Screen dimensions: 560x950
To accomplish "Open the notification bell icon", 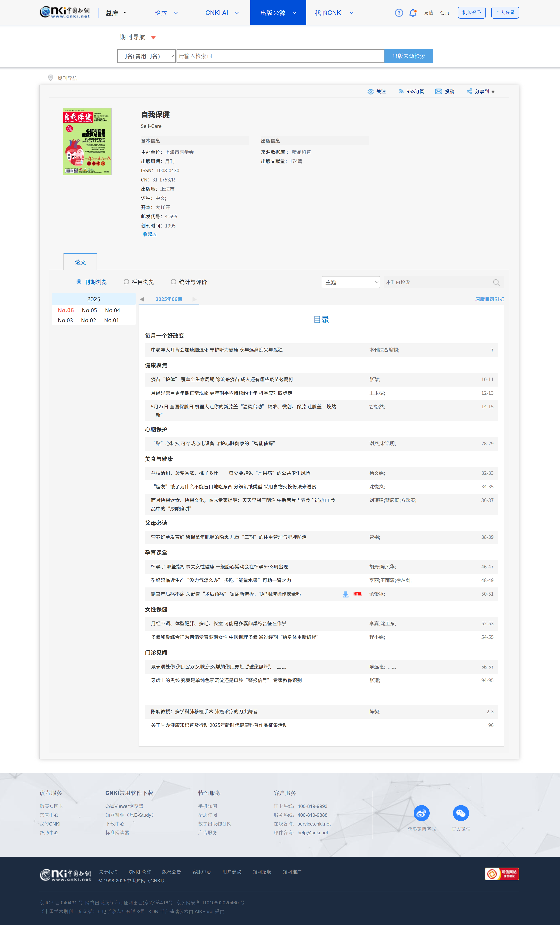I will (413, 13).
